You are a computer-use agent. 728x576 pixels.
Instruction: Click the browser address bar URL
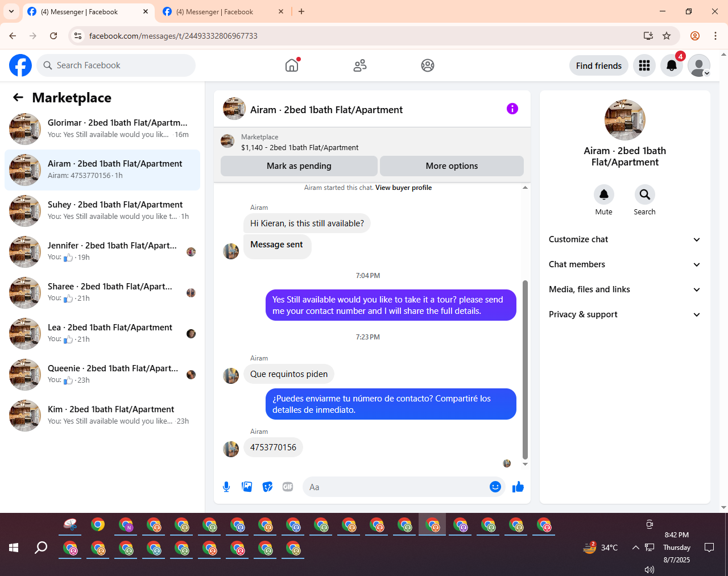(x=173, y=36)
